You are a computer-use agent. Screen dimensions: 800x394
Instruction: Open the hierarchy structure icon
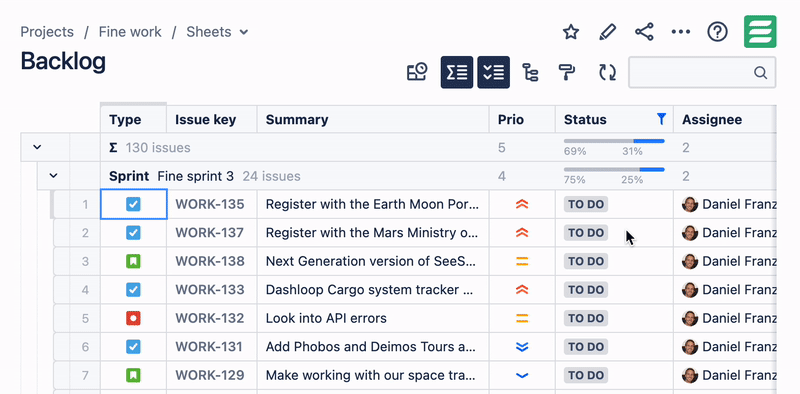click(531, 72)
